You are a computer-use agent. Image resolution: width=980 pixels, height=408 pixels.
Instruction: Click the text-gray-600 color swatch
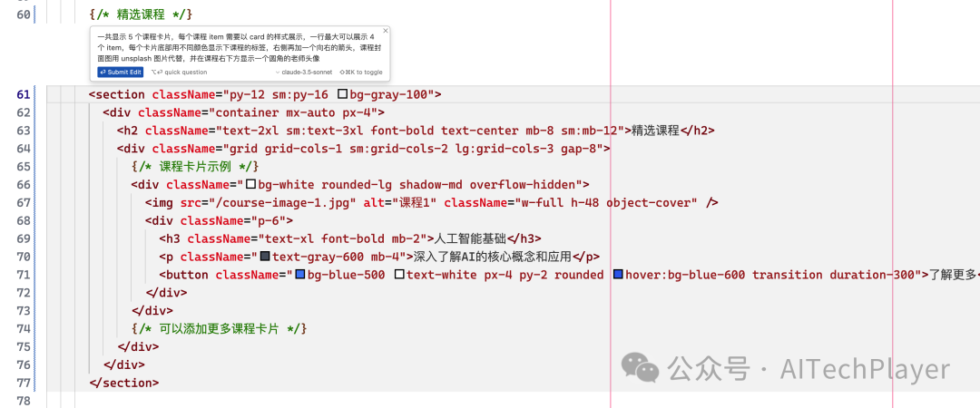(x=265, y=257)
